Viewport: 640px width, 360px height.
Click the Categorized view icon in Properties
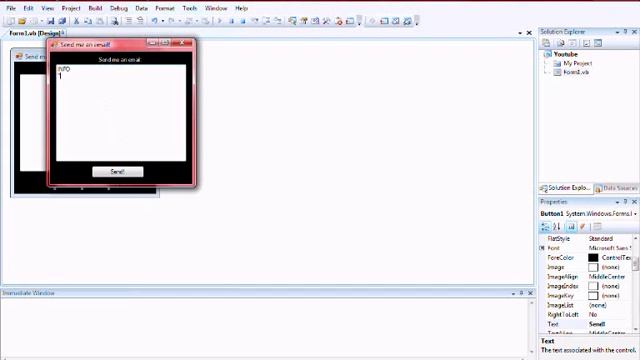coord(545,227)
